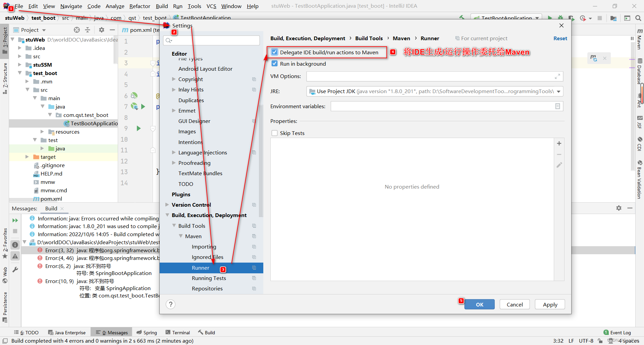Viewport: 644px width, 345px height.
Task: Expand the stuSSM module
Action: [20, 65]
